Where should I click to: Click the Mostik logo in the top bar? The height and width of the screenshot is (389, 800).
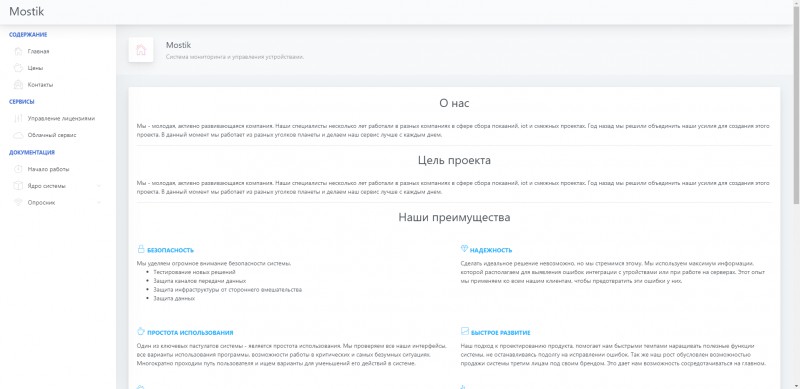click(27, 11)
